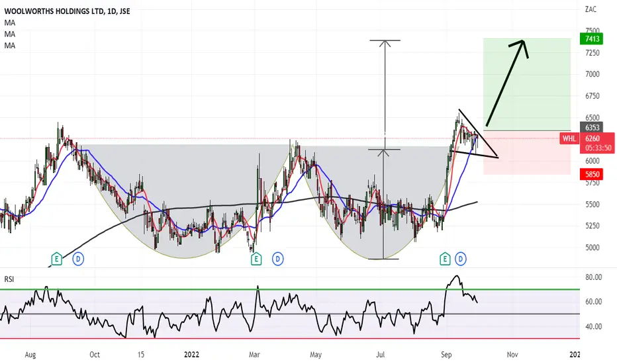Click the earnings 'E' marker from 2021

[x=57, y=259]
